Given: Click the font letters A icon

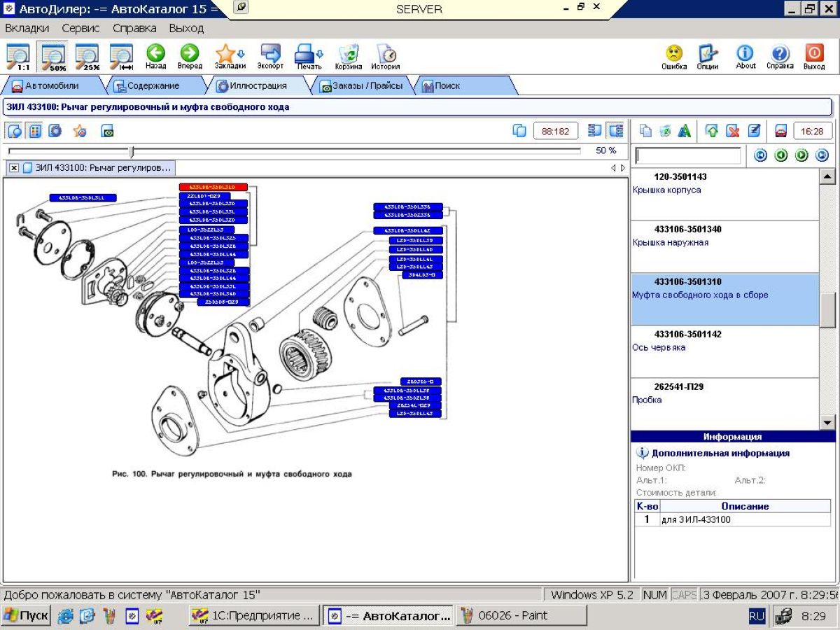Looking at the screenshot, I should pos(685,131).
